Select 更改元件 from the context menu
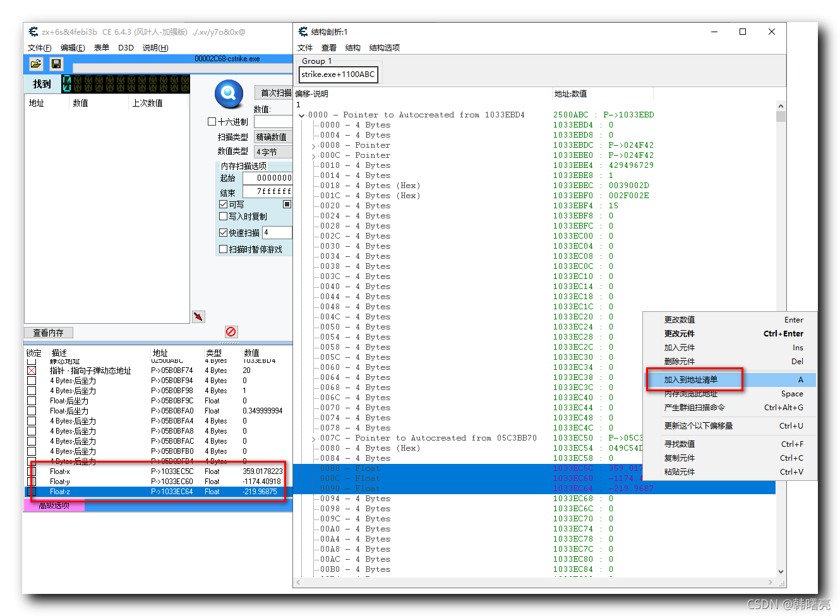 [730, 334]
